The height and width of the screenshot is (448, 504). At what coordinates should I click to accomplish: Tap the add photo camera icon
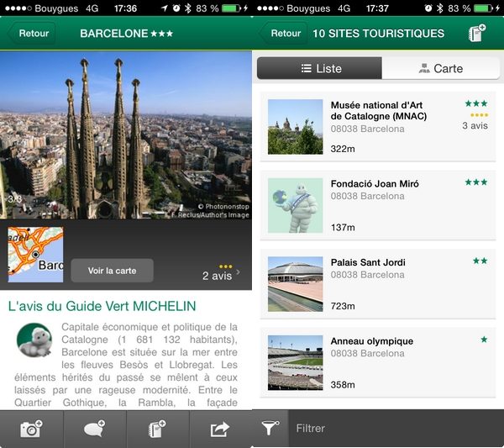[31, 429]
